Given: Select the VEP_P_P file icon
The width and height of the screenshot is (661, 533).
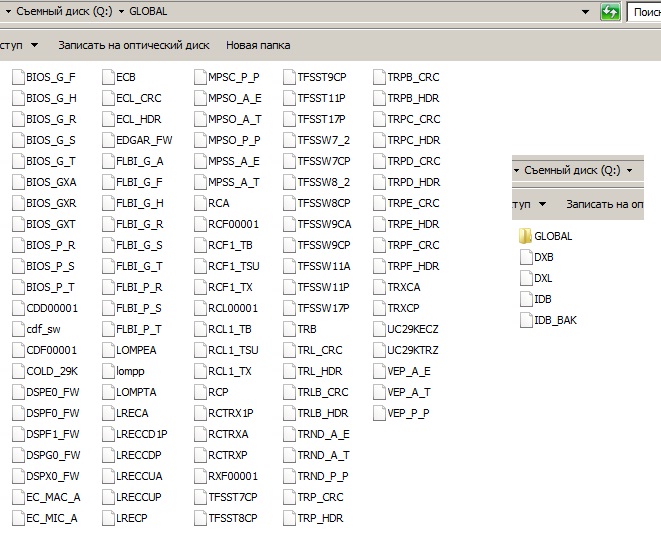Looking at the screenshot, I should [379, 413].
